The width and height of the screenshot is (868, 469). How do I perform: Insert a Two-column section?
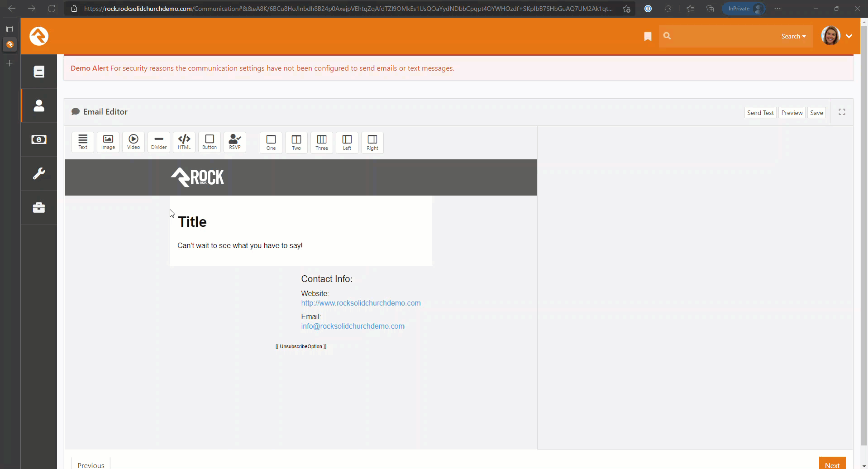(296, 143)
